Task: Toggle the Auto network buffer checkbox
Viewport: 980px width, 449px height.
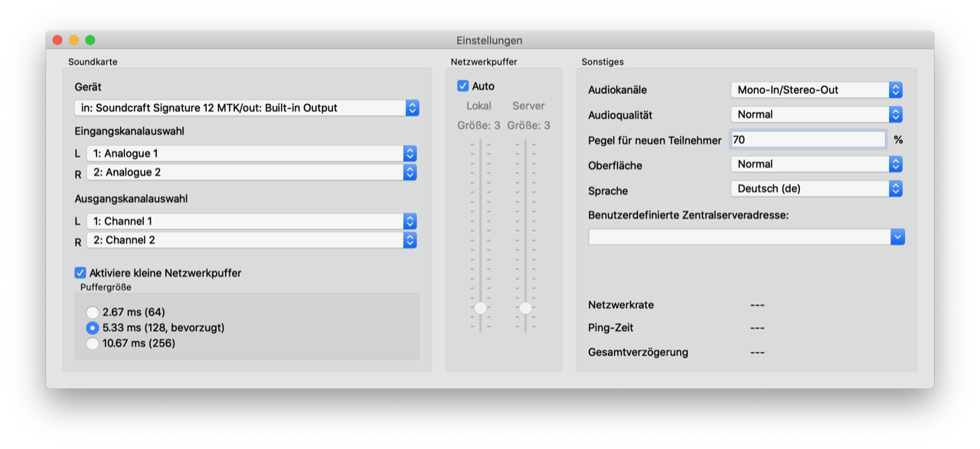Action: [x=463, y=86]
